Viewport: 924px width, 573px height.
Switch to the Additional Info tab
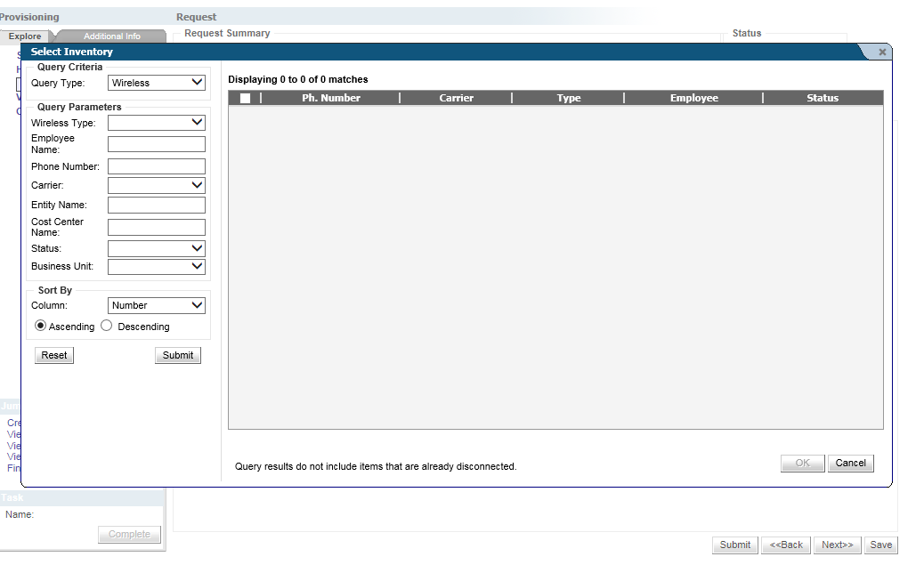click(111, 36)
